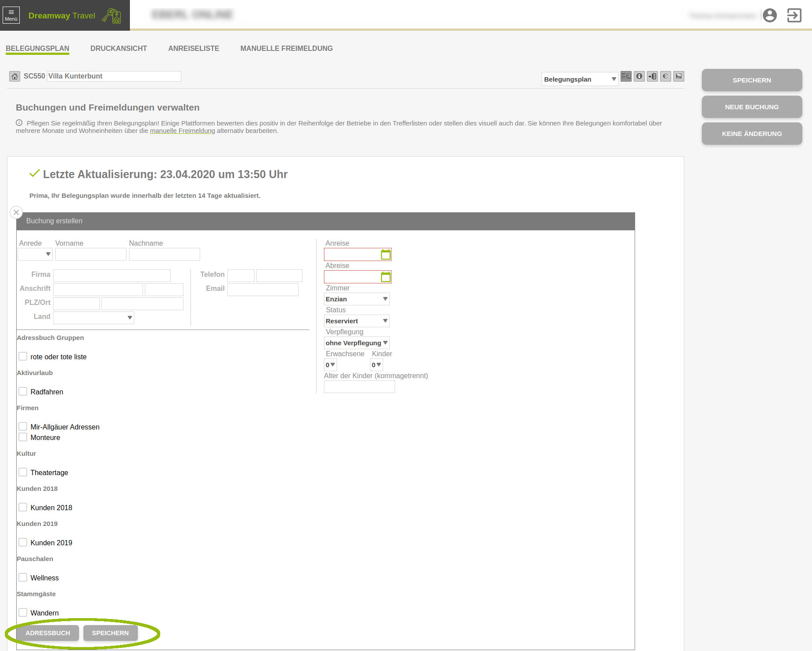Open the user profile icon
Viewport: 812px width, 651px height.
[769, 15]
